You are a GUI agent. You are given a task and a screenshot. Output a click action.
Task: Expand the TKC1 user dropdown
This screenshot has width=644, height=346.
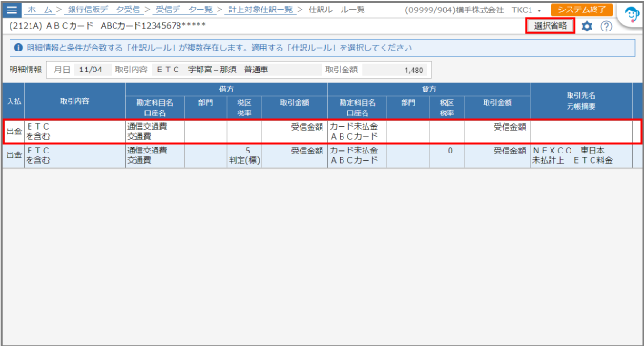coord(527,10)
